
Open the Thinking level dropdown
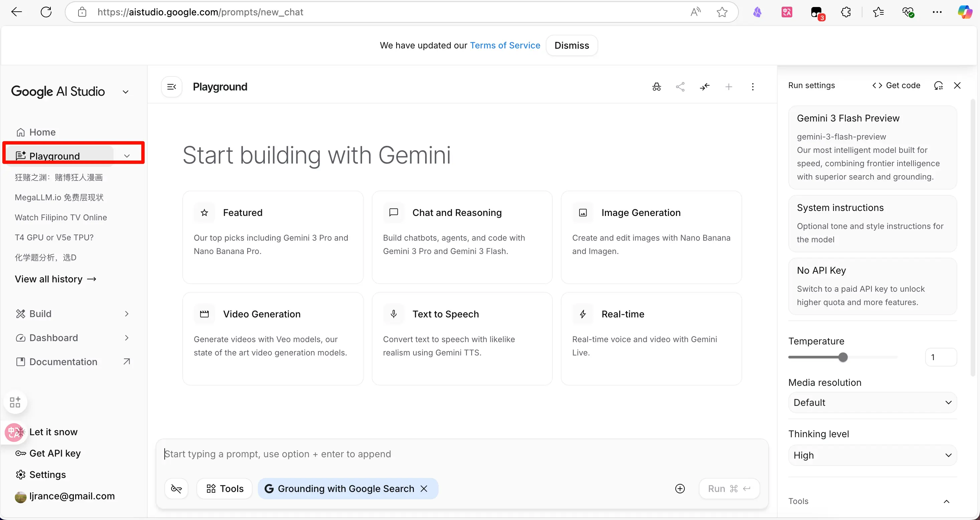pyautogui.click(x=872, y=455)
